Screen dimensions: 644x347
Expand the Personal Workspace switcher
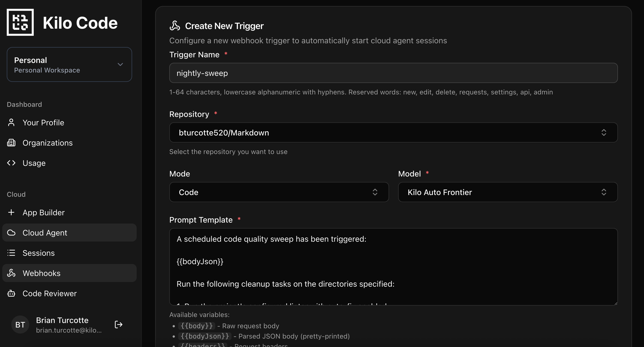click(x=69, y=64)
